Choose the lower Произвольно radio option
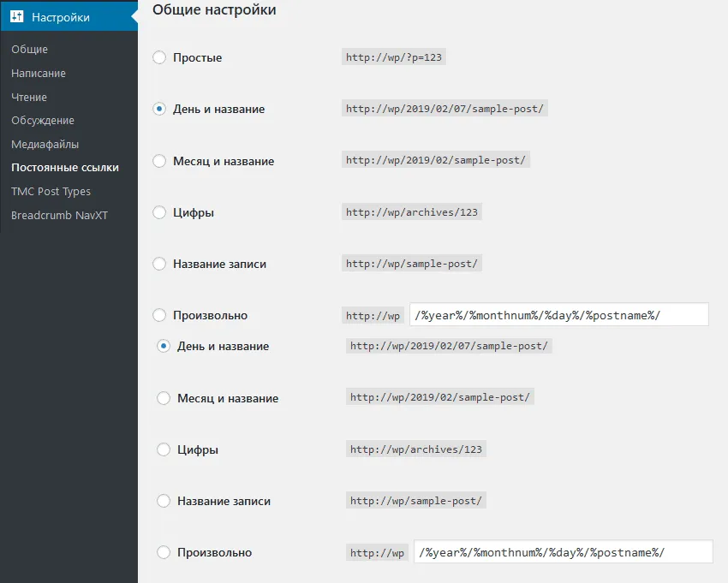 coord(164,552)
